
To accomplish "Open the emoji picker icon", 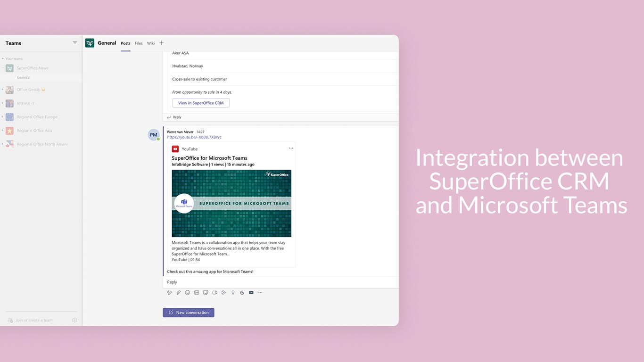I will coord(188,293).
